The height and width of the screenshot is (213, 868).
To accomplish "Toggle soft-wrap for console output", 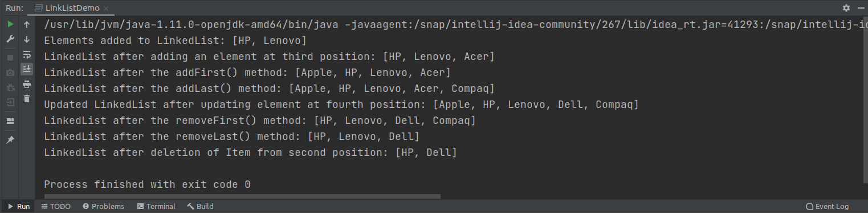I will coord(27,54).
